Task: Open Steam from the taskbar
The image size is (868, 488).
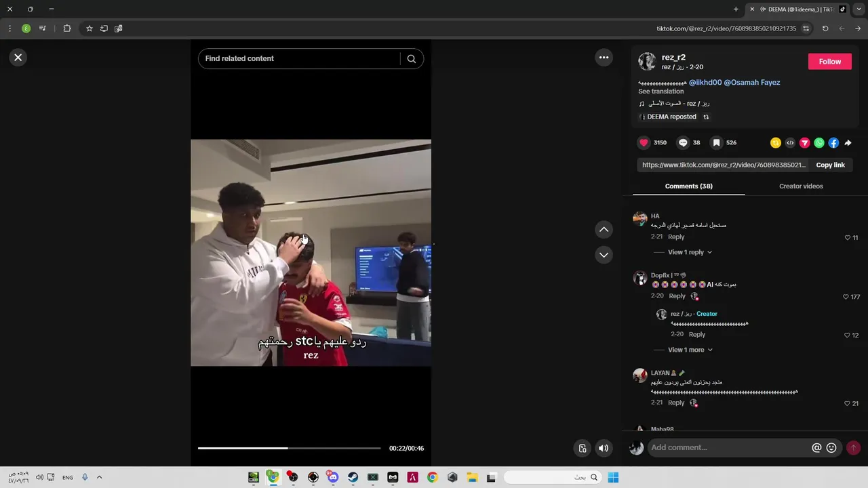Action: pos(353,477)
